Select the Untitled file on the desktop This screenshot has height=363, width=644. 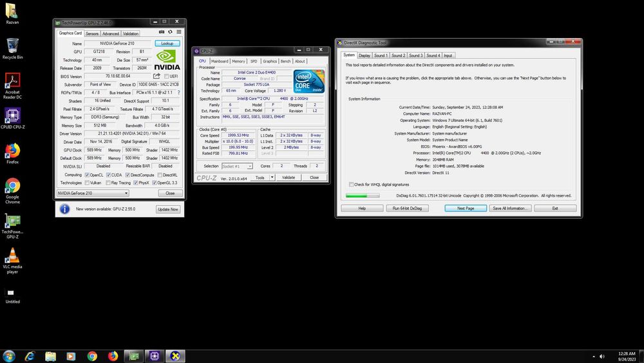click(12, 295)
